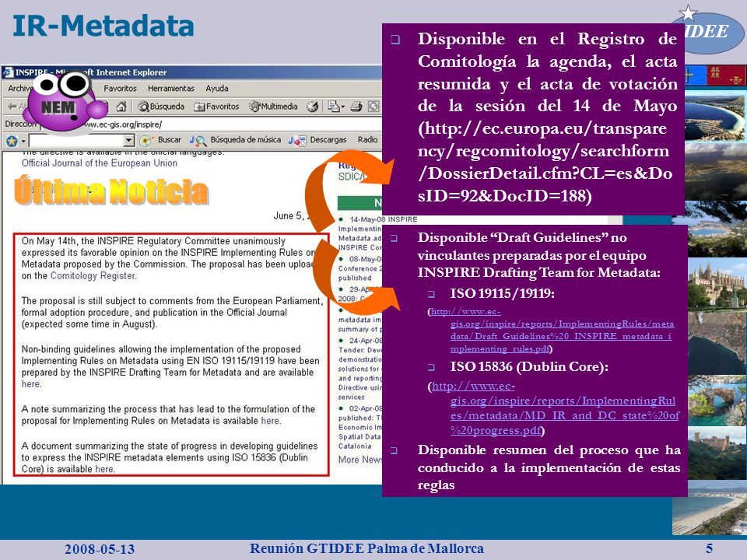
Task: Click the Descargas music download icon
Action: pyautogui.click(x=297, y=141)
